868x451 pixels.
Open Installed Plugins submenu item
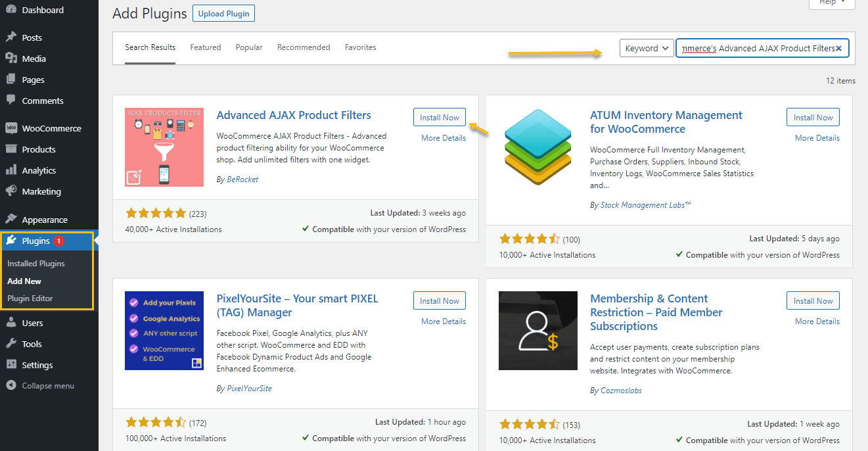pos(36,264)
